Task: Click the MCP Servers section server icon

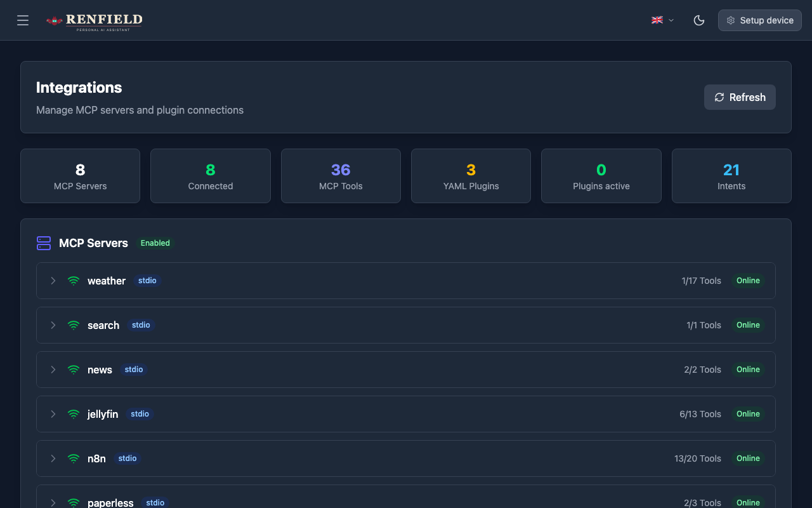Action: click(x=43, y=243)
